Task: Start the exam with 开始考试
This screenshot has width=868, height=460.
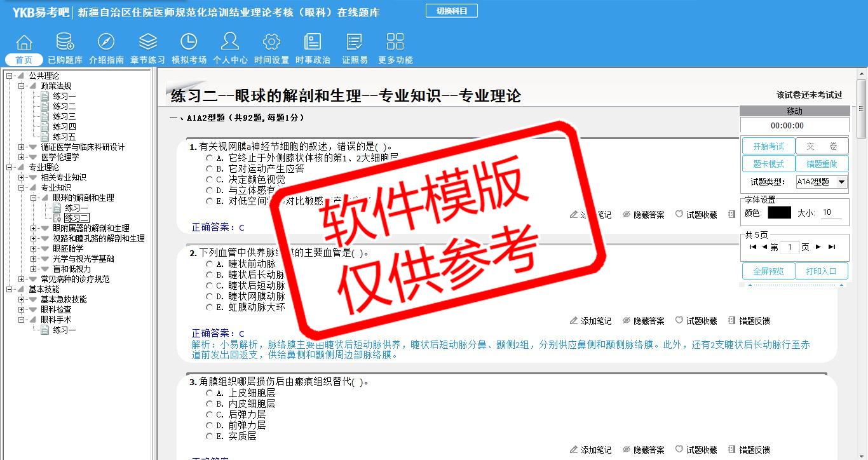Action: click(768, 146)
